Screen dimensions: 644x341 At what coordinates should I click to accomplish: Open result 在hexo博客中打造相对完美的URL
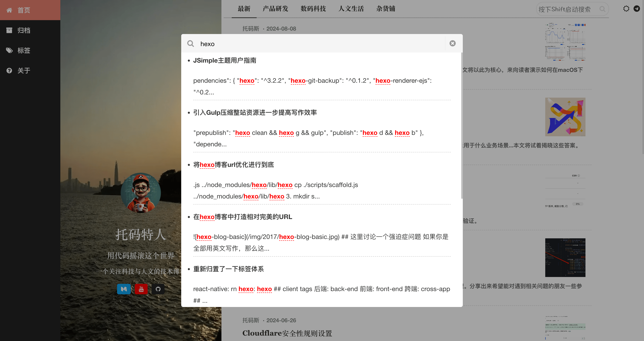click(243, 217)
